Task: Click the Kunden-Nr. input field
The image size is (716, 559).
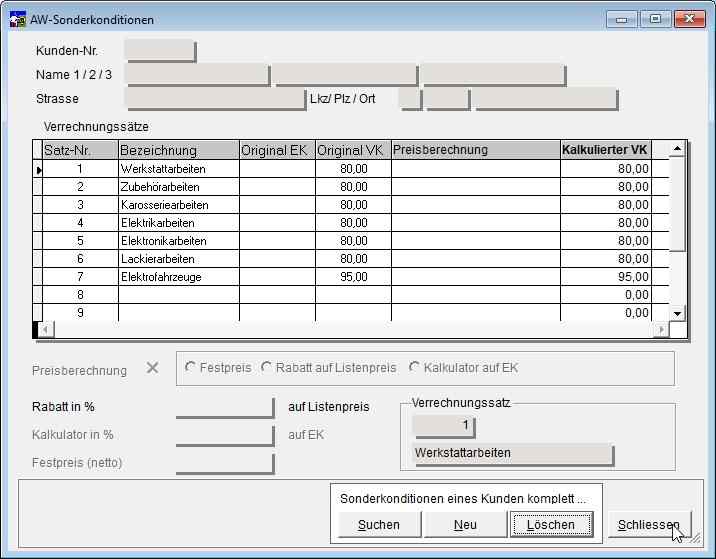Action: [160, 51]
